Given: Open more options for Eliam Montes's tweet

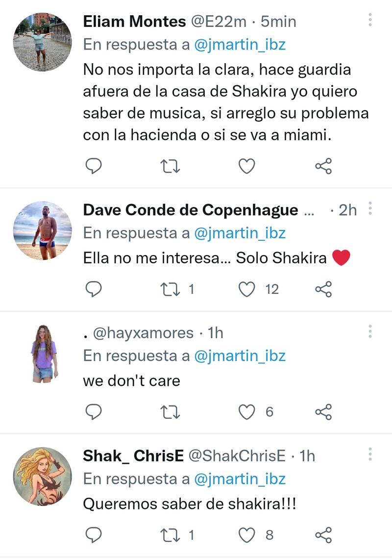Looking at the screenshot, I should click(x=370, y=20).
